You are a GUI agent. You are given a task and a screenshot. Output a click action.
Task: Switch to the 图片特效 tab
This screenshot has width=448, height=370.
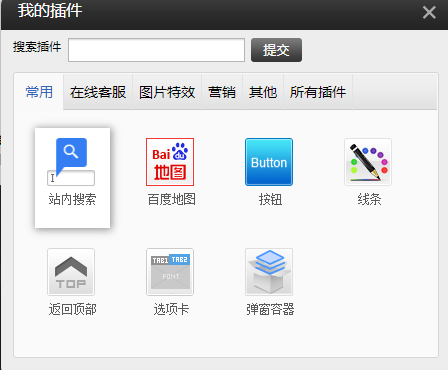tap(167, 92)
